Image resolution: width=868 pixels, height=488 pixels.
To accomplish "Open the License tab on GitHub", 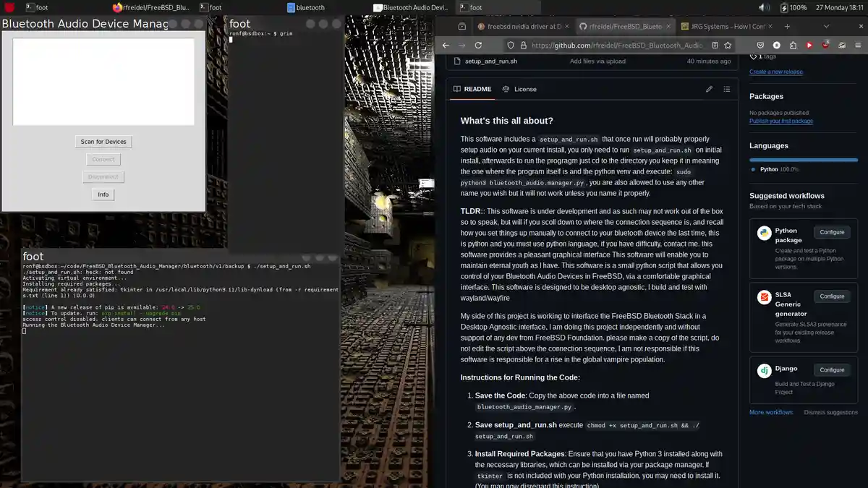I will (519, 89).
